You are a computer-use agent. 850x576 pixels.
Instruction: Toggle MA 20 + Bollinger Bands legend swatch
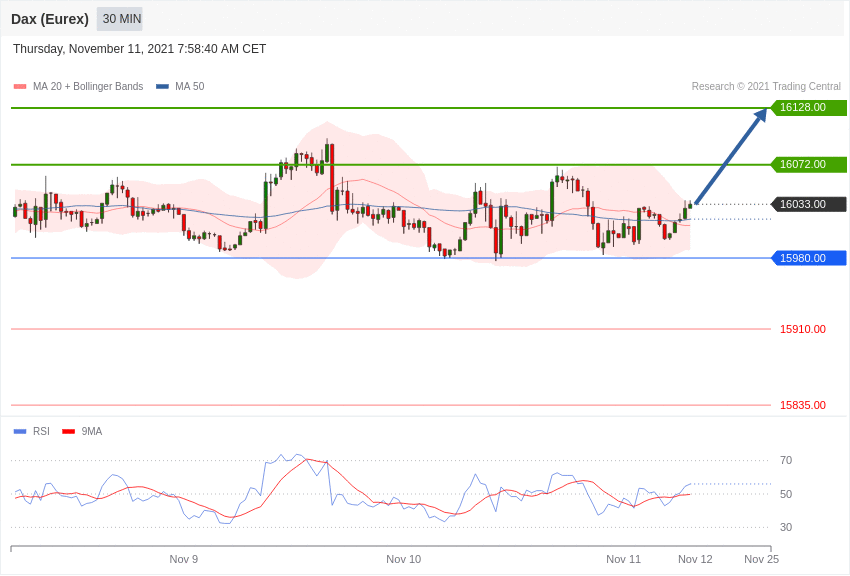click(x=20, y=86)
